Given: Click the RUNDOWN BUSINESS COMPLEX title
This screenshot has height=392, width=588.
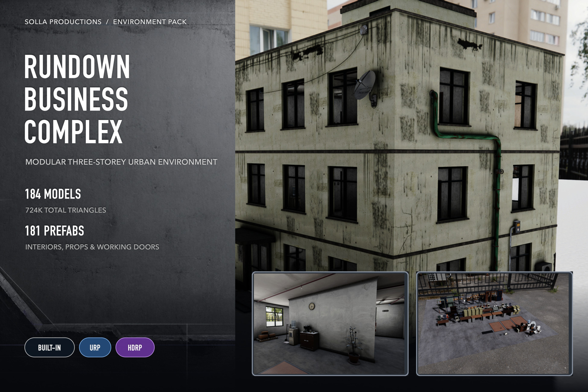Looking at the screenshot, I should [77, 99].
